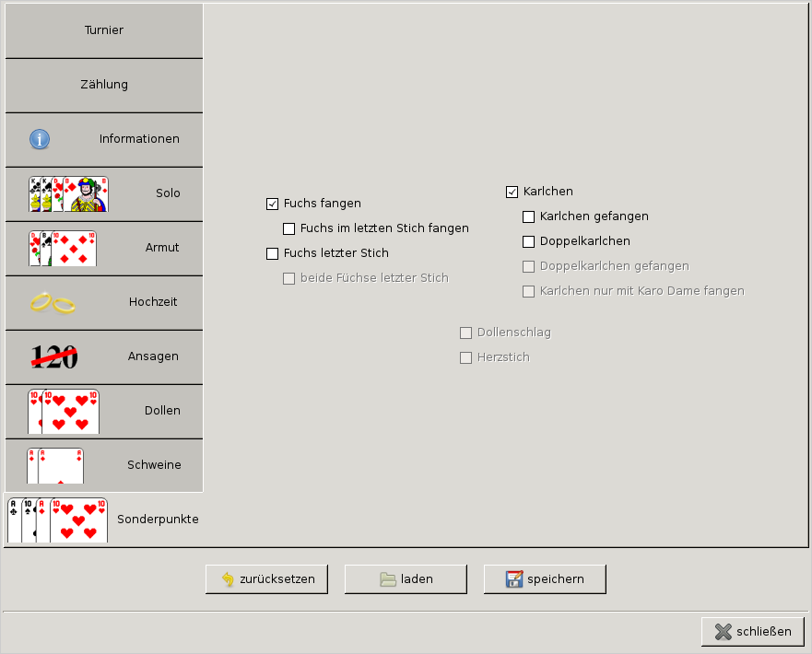Image resolution: width=812 pixels, height=654 pixels.
Task: Click the crossed-out 120 Ansagen icon
Action: click(54, 356)
